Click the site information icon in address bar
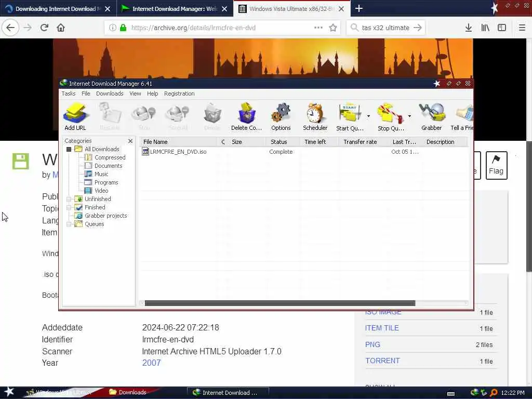 113,28
